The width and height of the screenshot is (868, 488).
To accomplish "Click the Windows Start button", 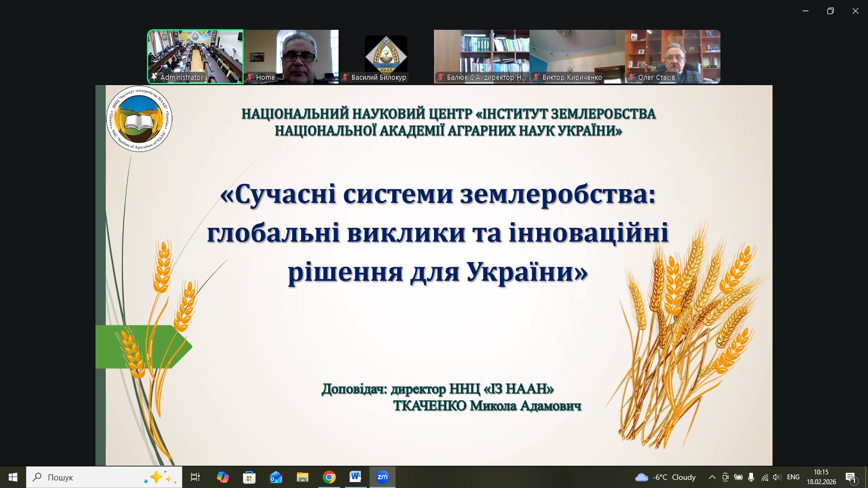I will 13,477.
